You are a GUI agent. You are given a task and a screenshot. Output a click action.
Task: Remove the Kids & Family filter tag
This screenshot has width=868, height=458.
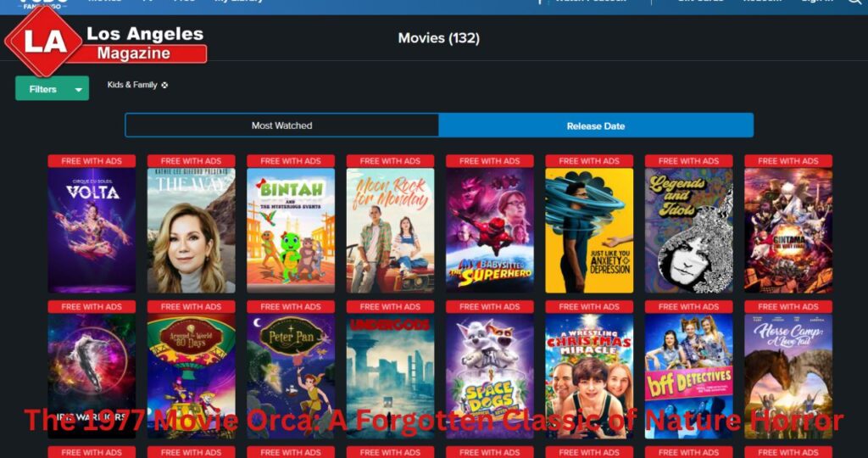[164, 85]
